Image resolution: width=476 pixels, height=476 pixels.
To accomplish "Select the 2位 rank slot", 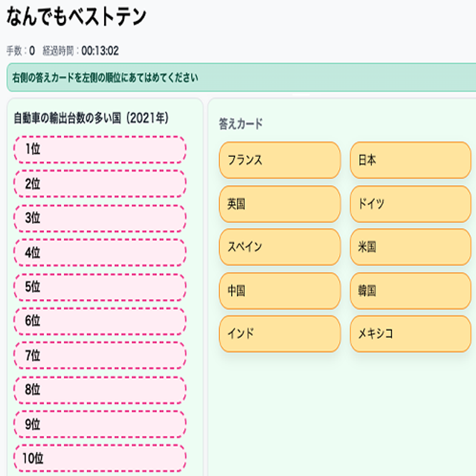I will click(x=100, y=184).
